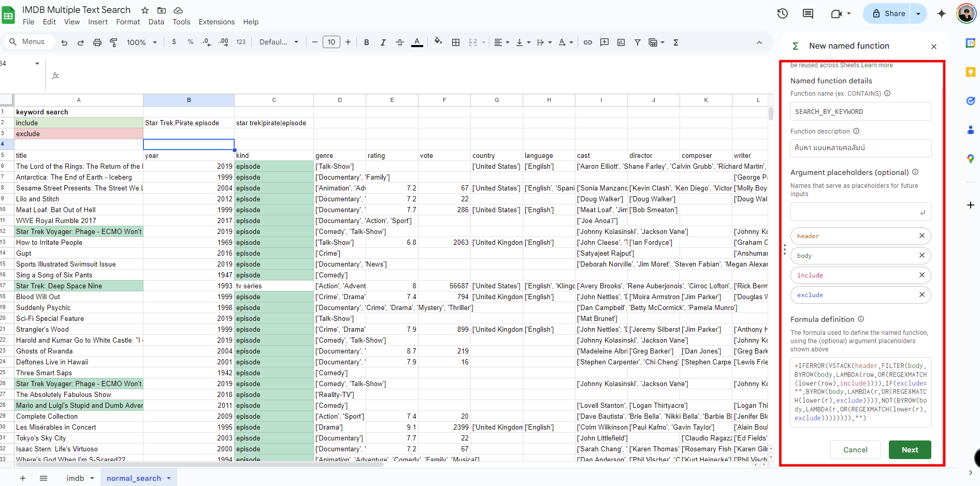The image size is (980, 486).
Task: Increase decimal places
Action: tap(224, 42)
